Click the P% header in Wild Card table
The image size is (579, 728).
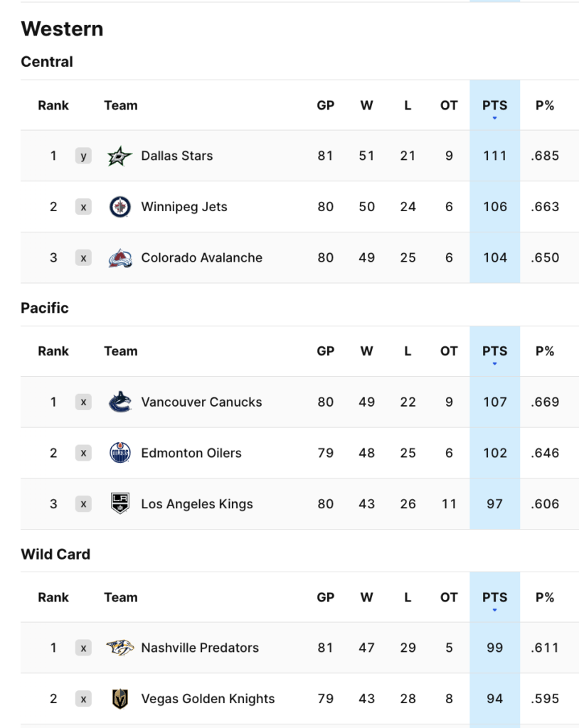545,598
